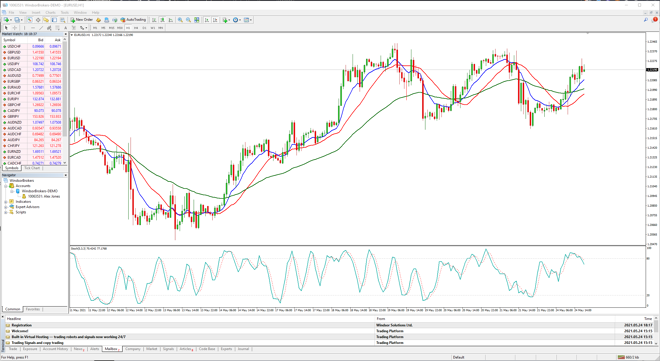Image resolution: width=660 pixels, height=361 pixels.
Task: Click the tile windows grid icon
Action: tap(196, 20)
